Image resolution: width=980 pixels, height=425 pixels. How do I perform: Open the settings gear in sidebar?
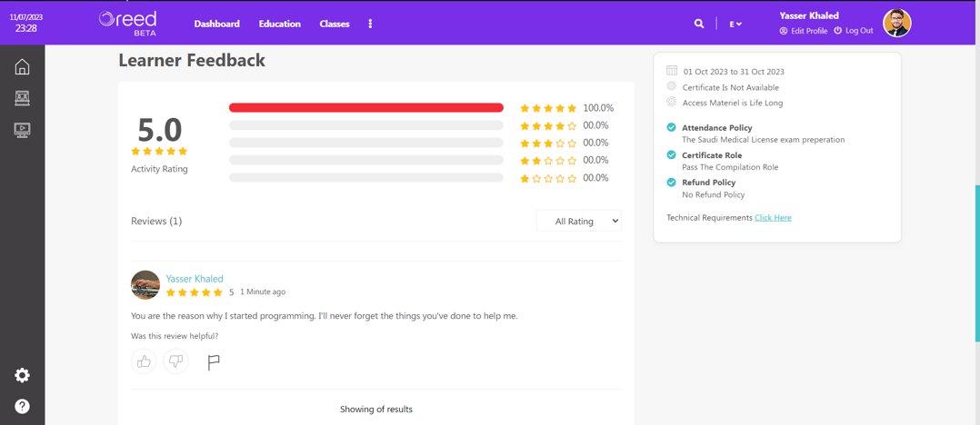22,375
